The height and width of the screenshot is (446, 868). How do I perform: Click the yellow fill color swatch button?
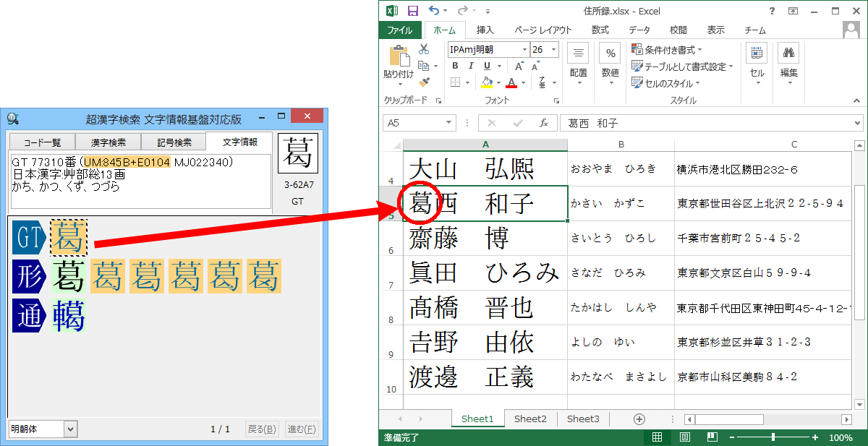point(487,82)
